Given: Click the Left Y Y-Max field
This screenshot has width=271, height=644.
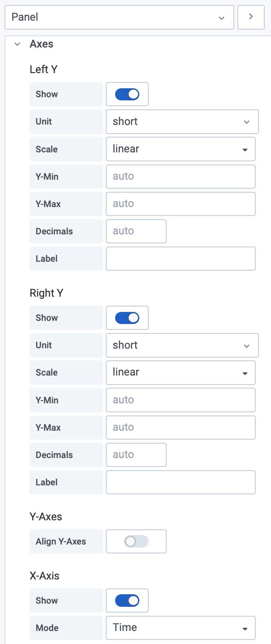Looking at the screenshot, I should tap(181, 203).
